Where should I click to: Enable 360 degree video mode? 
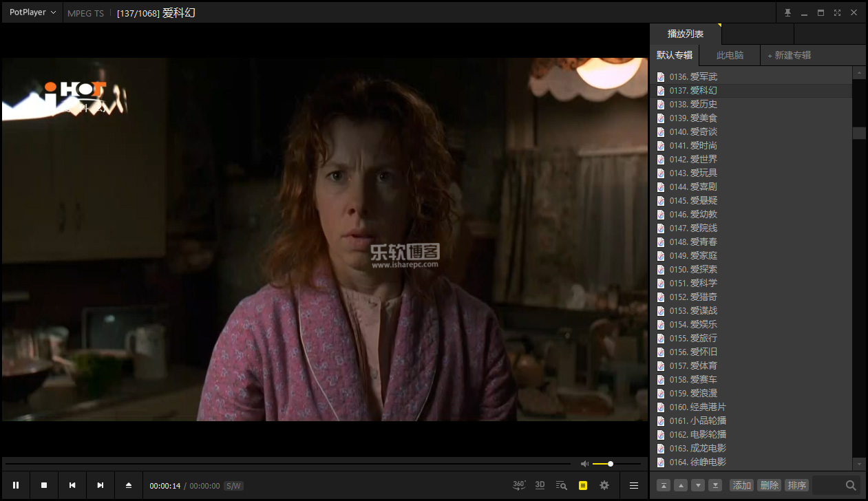520,485
